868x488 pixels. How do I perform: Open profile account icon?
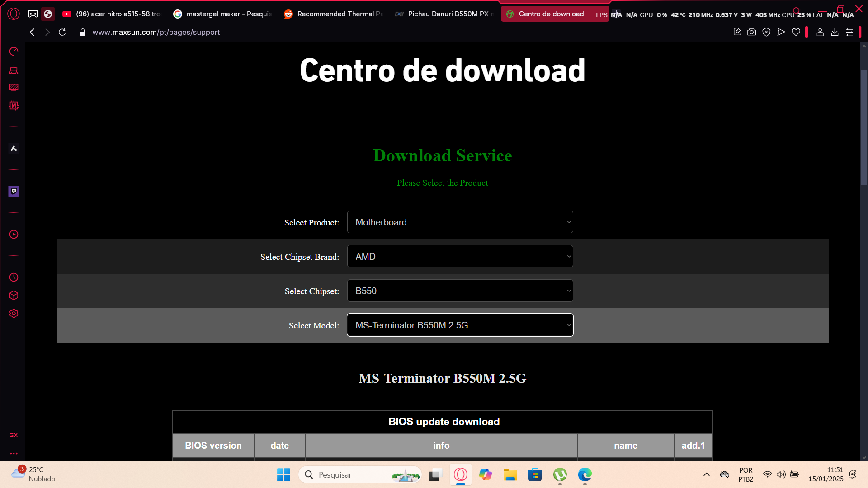click(x=820, y=32)
